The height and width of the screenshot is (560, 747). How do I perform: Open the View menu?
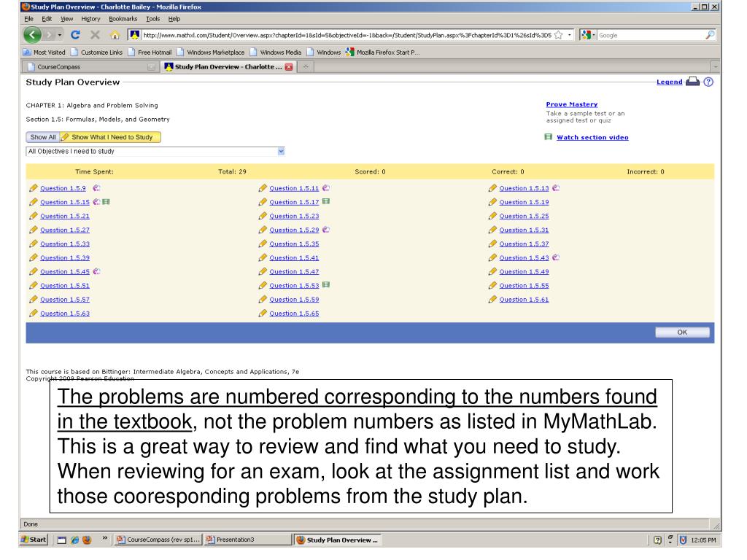pyautogui.click(x=66, y=19)
